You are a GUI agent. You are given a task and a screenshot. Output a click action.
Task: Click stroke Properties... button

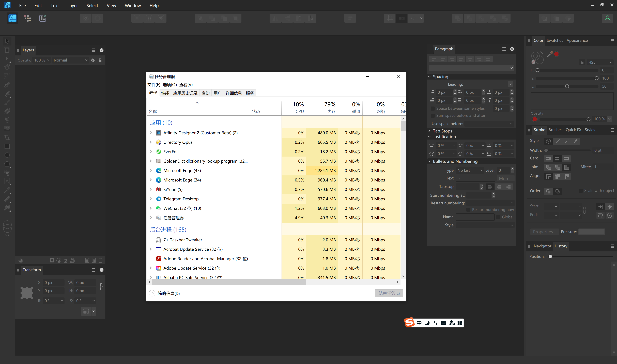click(x=544, y=232)
